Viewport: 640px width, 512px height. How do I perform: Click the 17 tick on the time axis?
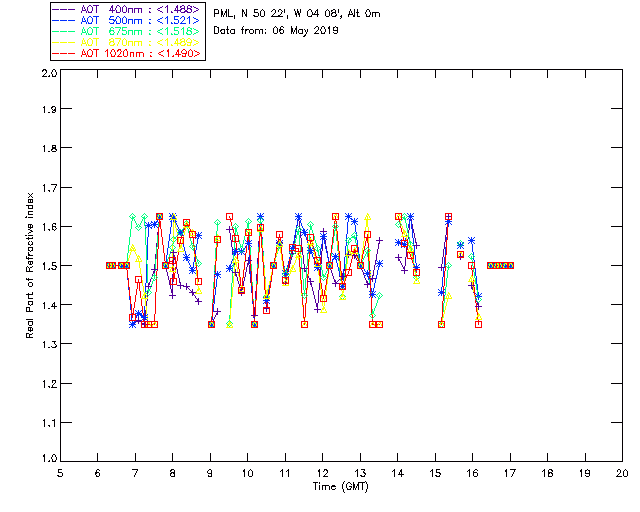510,472
